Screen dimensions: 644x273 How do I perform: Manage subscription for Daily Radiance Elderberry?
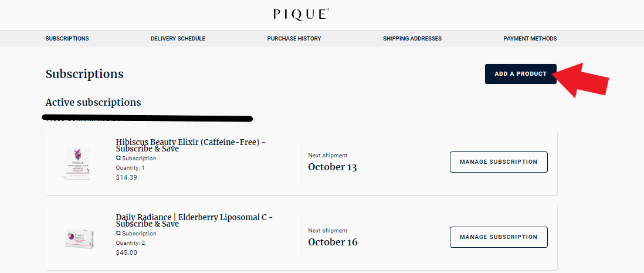pyautogui.click(x=499, y=237)
